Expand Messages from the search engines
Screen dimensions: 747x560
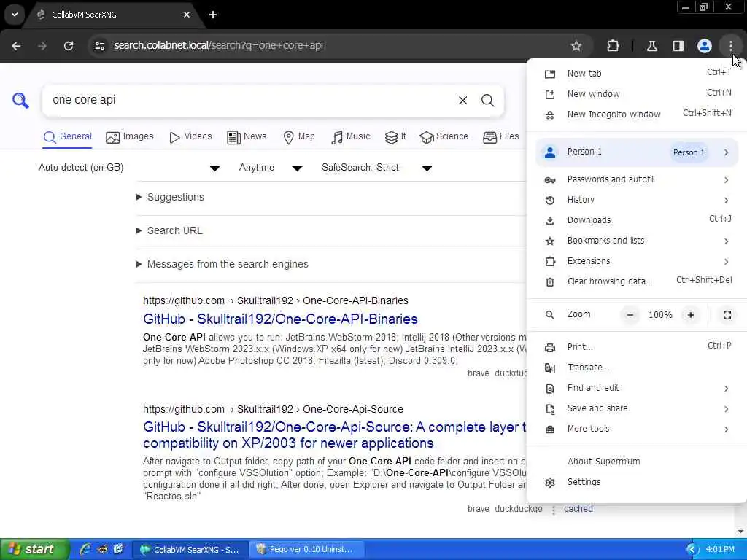pos(222,264)
